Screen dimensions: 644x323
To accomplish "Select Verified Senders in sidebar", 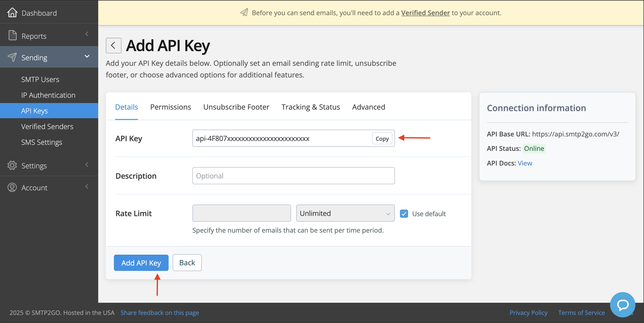I will click(47, 126).
